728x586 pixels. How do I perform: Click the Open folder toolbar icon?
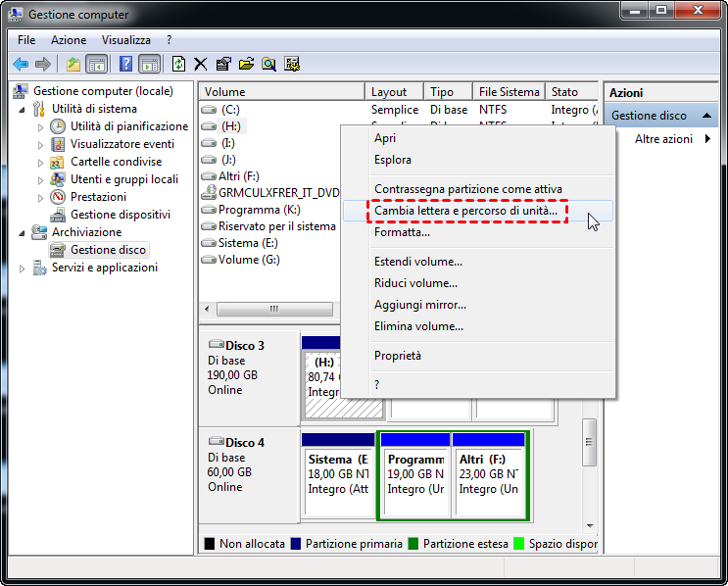click(x=247, y=64)
